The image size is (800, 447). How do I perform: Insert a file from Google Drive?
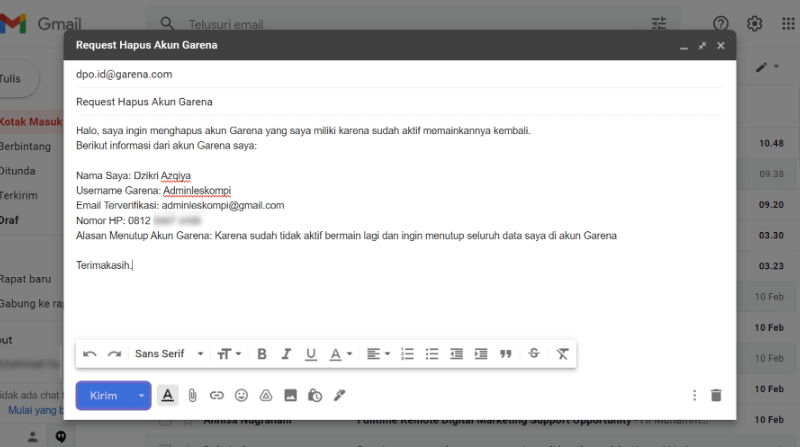point(266,395)
